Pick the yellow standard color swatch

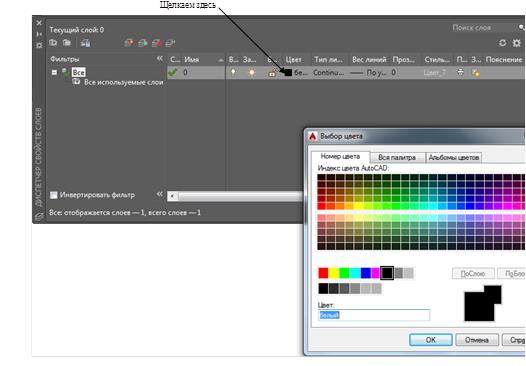point(334,273)
